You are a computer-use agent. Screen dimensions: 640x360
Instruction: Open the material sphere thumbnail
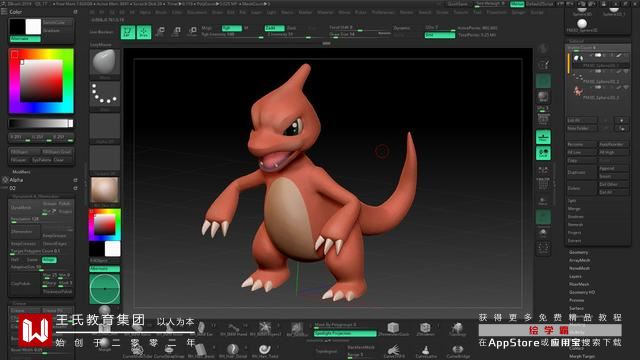(104, 190)
